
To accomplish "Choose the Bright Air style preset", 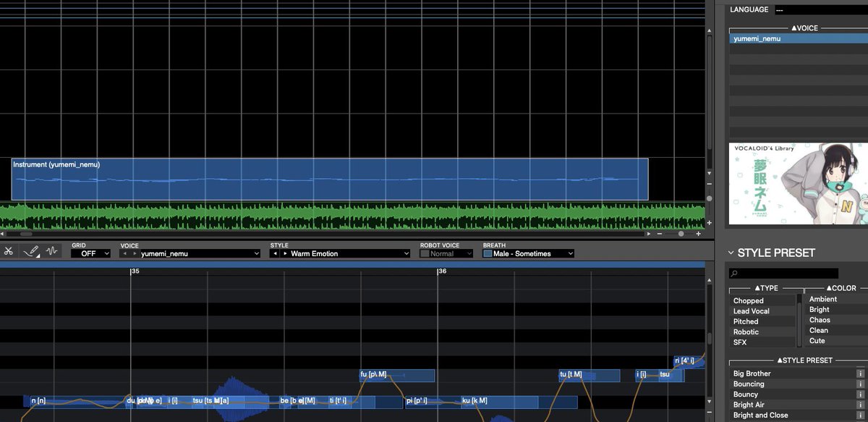I will click(792, 405).
